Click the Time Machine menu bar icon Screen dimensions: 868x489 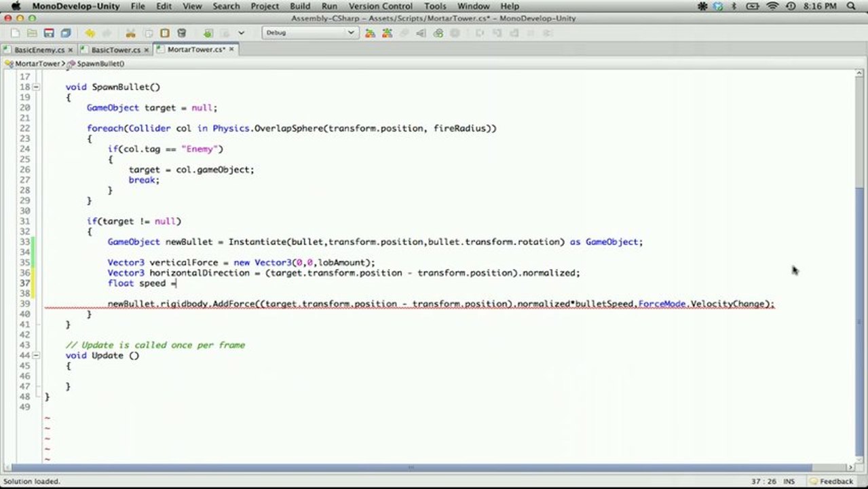(791, 6)
